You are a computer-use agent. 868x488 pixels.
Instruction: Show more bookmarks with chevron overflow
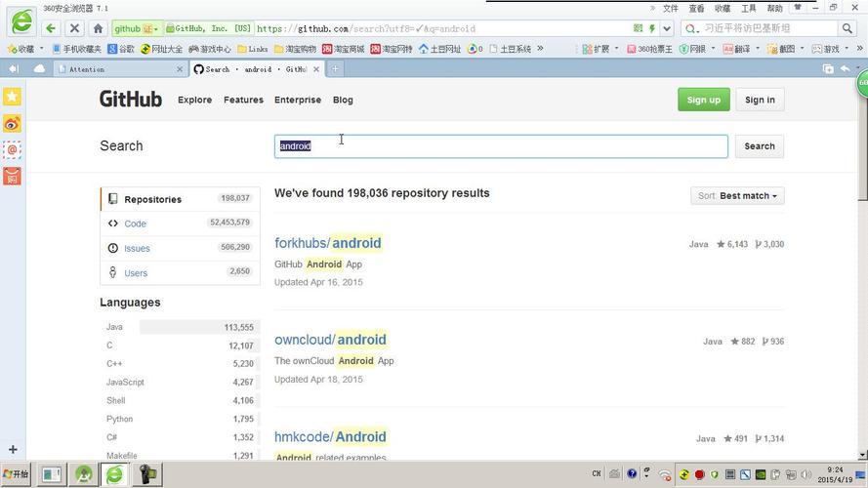click(540, 49)
